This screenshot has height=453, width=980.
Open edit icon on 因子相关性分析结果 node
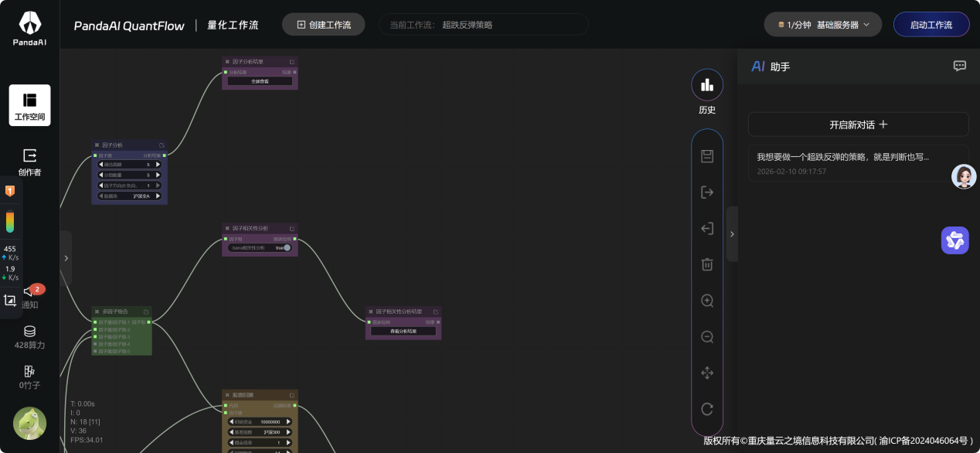pyautogui.click(x=436, y=312)
